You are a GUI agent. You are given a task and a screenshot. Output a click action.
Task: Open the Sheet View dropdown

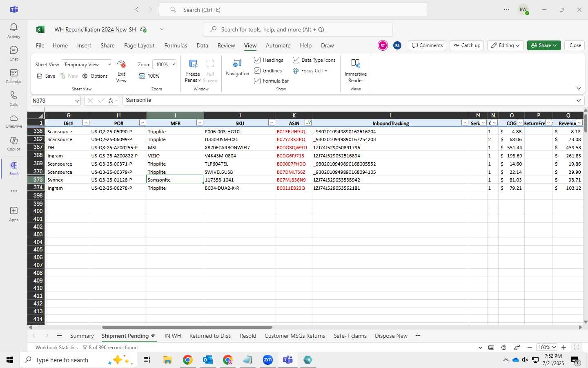pyautogui.click(x=86, y=65)
